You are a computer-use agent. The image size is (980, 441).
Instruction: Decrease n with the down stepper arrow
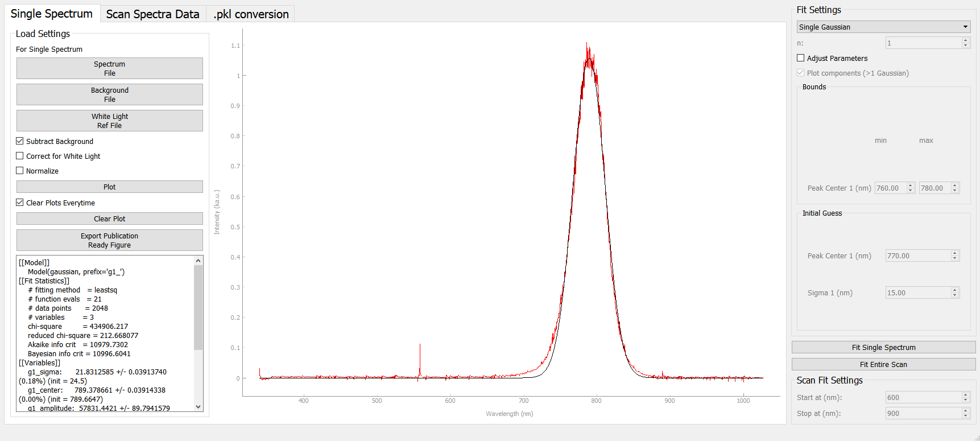point(965,46)
